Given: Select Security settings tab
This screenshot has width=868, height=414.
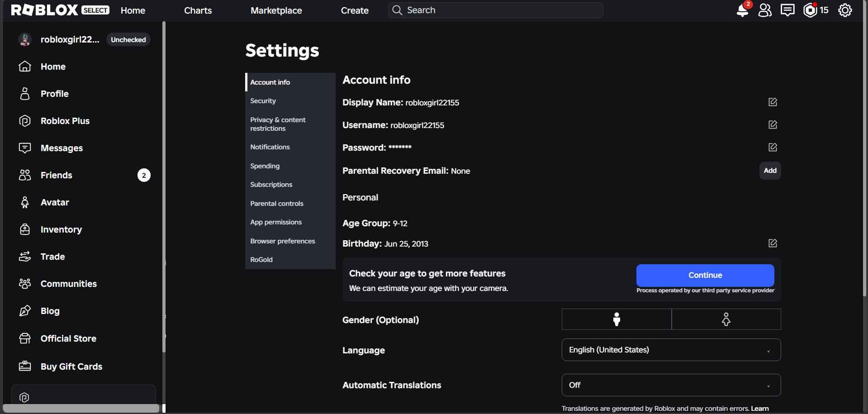Looking at the screenshot, I should point(290,101).
